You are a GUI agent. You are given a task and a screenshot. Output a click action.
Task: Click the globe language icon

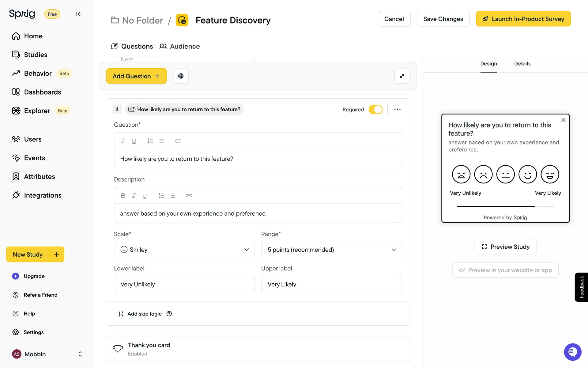(181, 76)
